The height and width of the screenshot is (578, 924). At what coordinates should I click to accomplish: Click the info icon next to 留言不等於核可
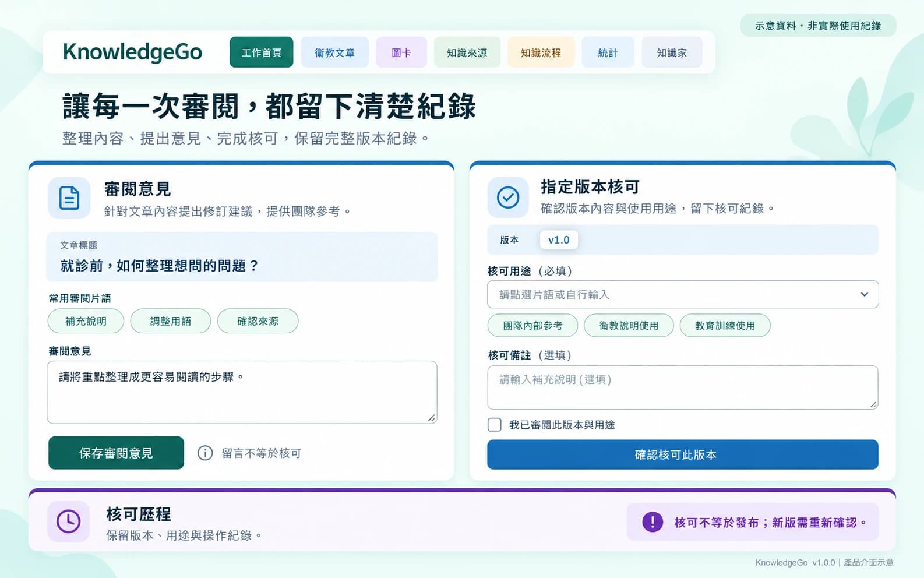coord(205,453)
